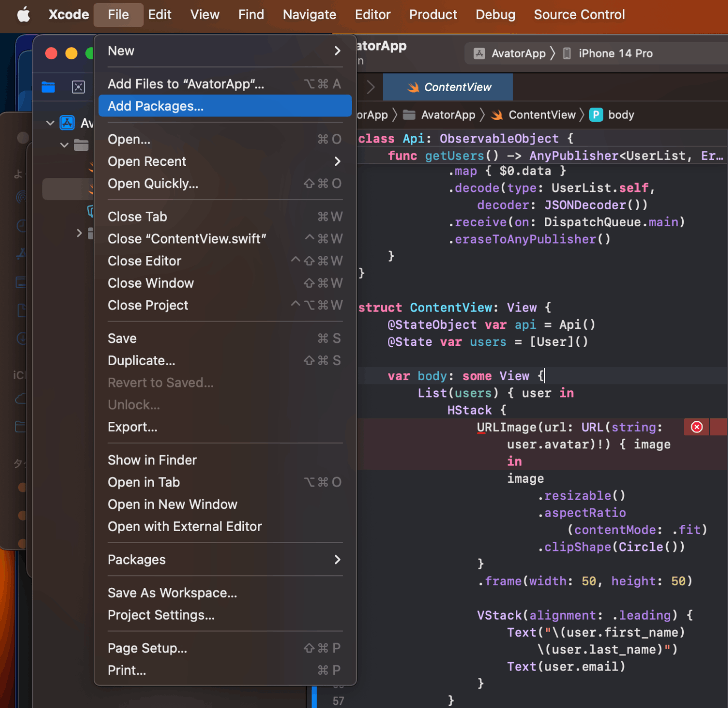The image size is (728, 708).
Task: Choose Open in Tab
Action: [225, 482]
